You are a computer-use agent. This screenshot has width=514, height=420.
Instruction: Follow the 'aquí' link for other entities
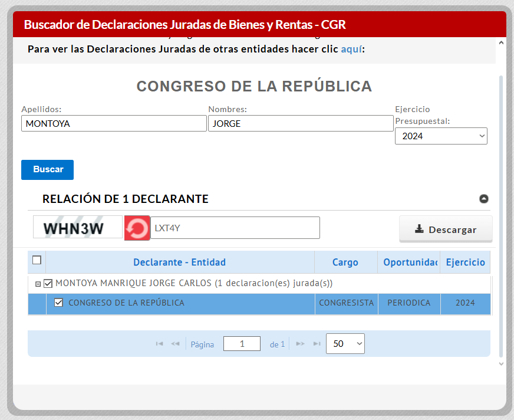(351, 49)
